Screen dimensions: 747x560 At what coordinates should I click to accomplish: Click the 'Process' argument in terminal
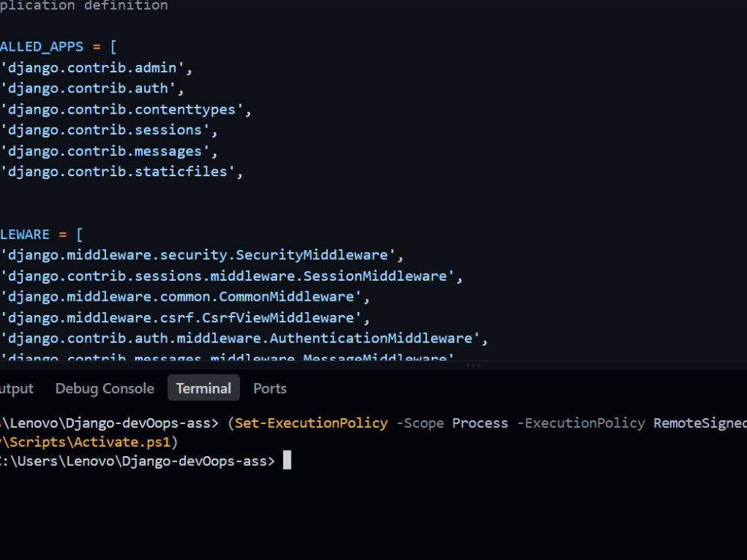tap(480, 423)
